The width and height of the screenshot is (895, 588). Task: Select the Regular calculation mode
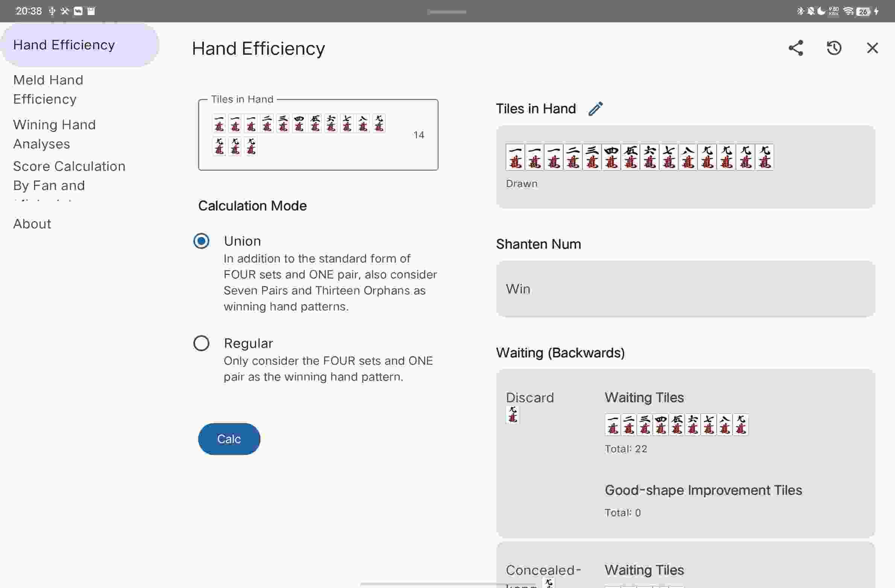201,343
